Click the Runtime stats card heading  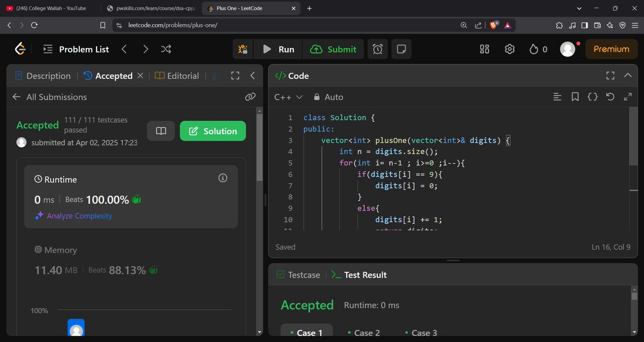click(55, 179)
